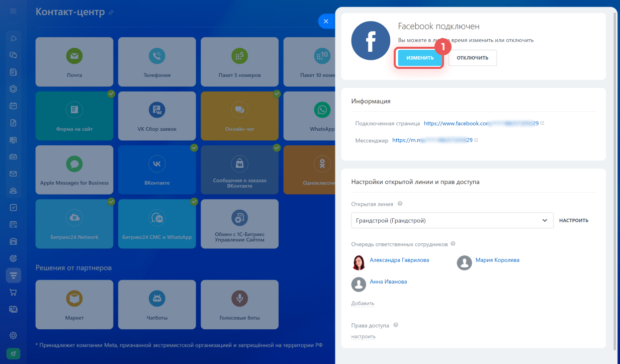Open the hamburger menu in the left sidebar
This screenshot has height=364, width=620.
pos(13,11)
